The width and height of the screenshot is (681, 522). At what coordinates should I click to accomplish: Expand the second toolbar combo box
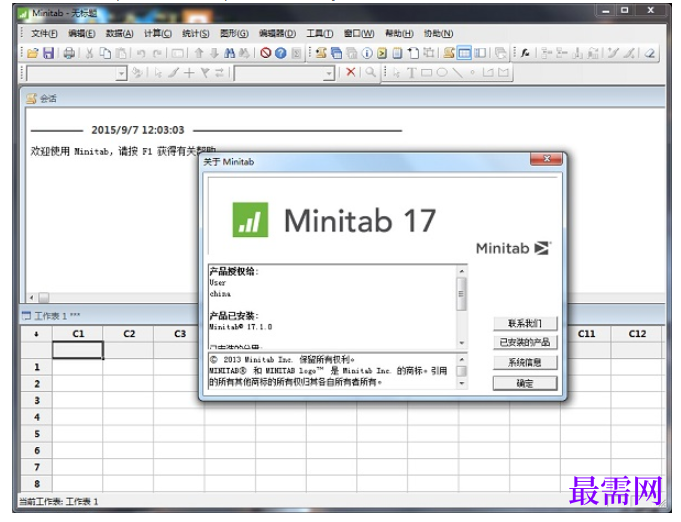(x=329, y=73)
